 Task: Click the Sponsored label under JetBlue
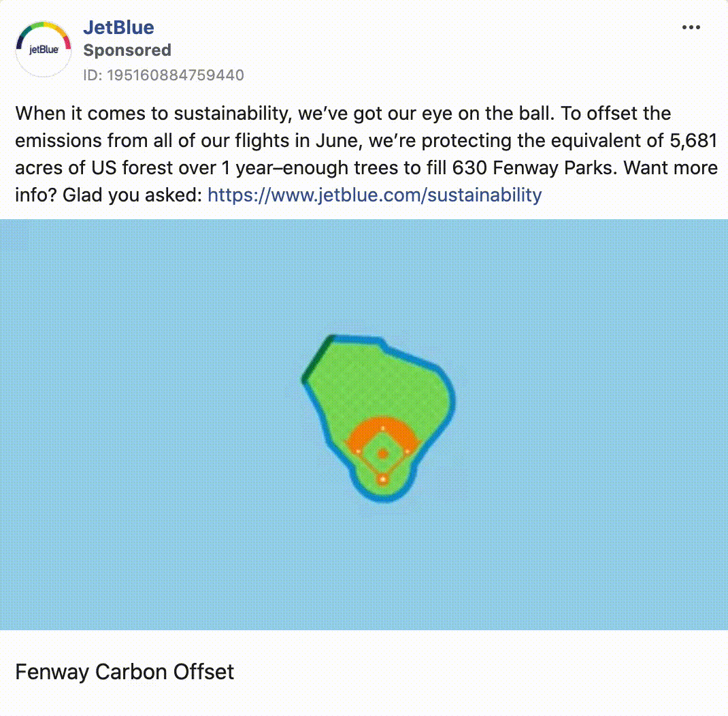(127, 50)
